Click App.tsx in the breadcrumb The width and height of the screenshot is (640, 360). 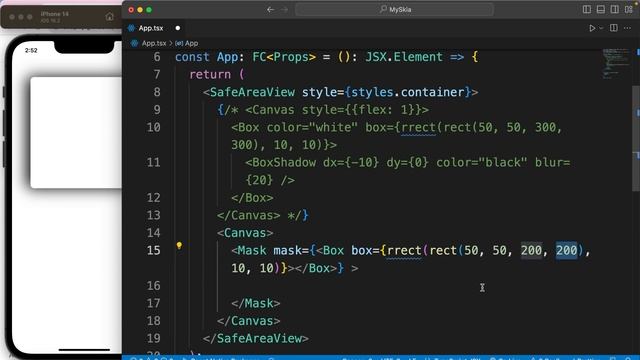pos(153,43)
